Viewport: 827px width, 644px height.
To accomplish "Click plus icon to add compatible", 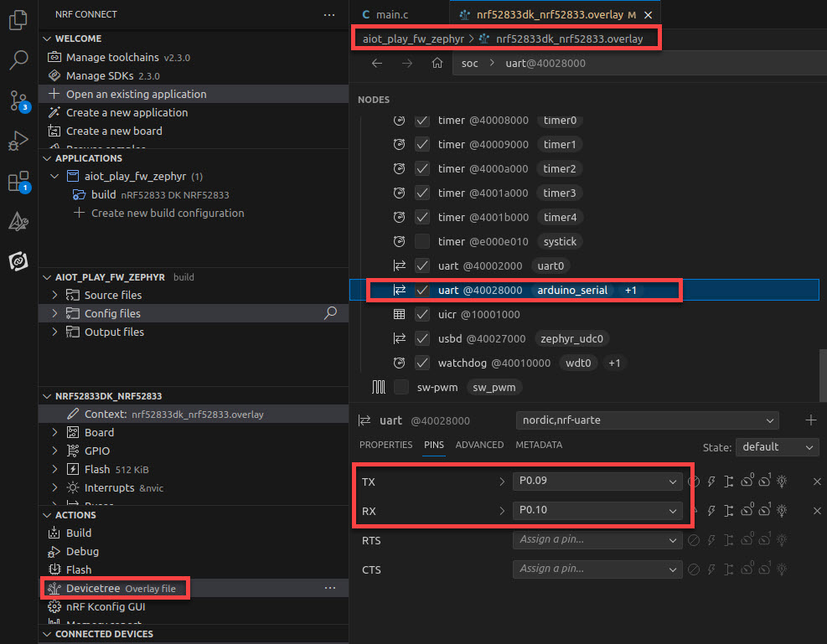I will (x=810, y=420).
